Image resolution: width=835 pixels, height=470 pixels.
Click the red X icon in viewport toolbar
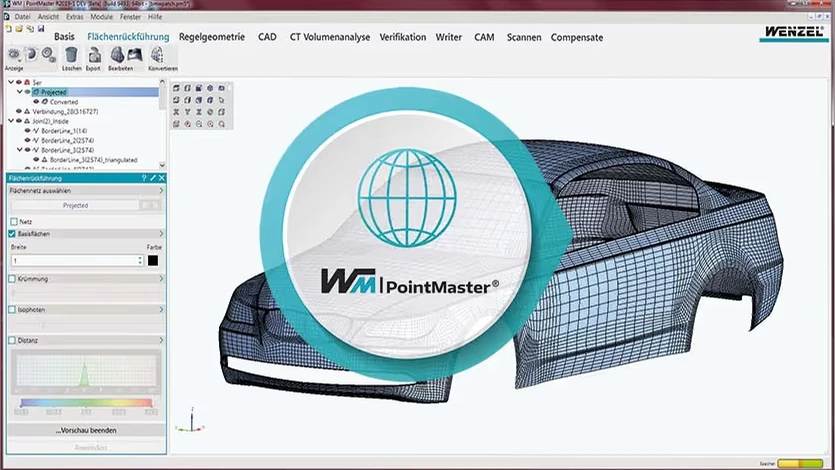176,112
